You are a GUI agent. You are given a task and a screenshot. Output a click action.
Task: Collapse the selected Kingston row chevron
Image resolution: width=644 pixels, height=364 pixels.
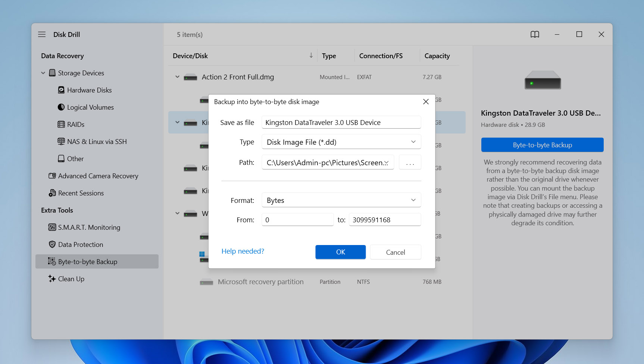tap(177, 122)
